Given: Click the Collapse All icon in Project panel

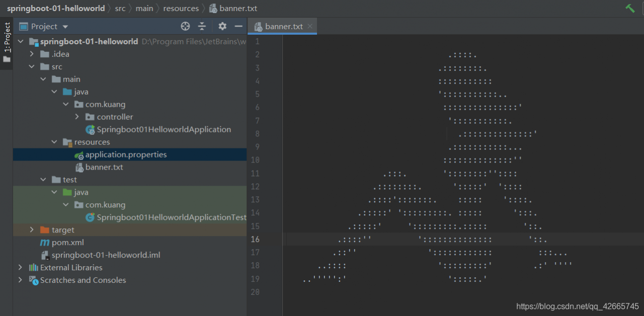Looking at the screenshot, I should [x=202, y=26].
